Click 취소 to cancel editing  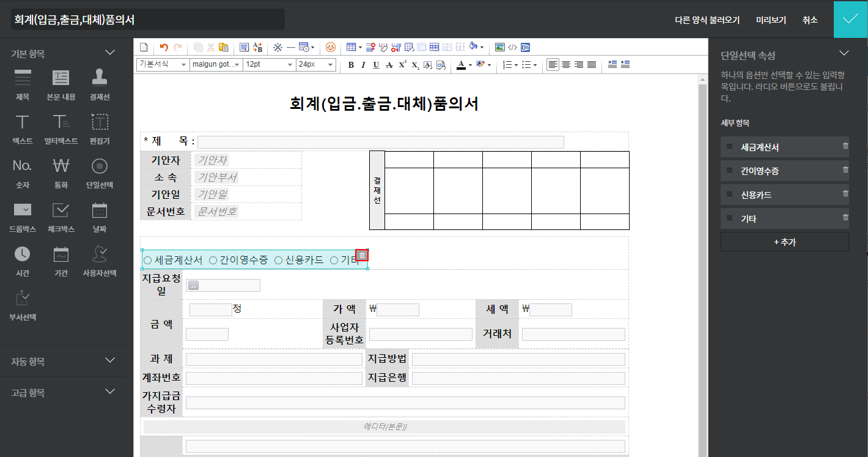pos(810,20)
